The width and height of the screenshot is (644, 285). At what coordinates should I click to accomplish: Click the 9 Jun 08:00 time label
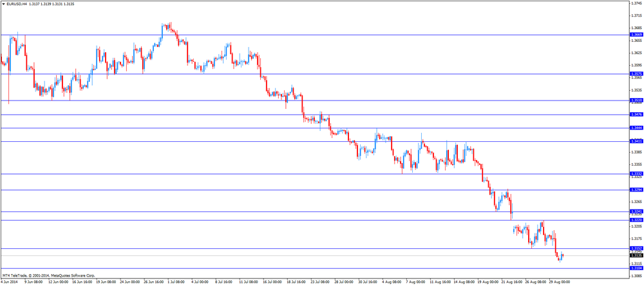pos(33,282)
